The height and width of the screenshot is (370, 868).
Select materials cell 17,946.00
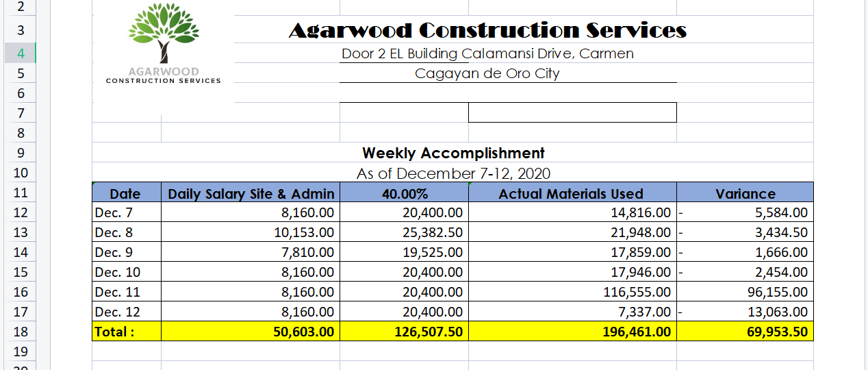572,272
